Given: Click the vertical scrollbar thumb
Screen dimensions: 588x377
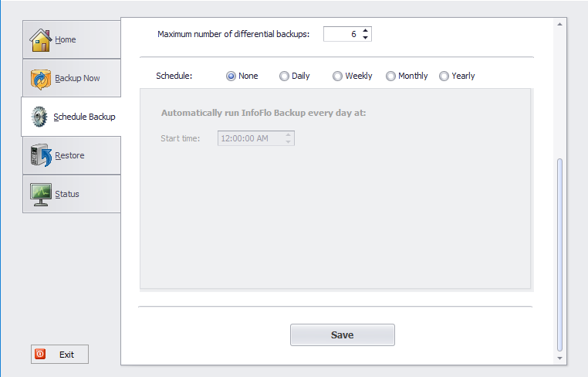Looking at the screenshot, I should (x=559, y=255).
